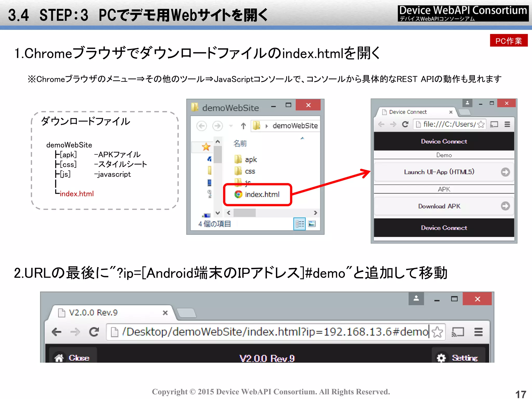Image resolution: width=532 pixels, height=399 pixels.
Task: Click back arrow in large Chrome window
Action: coord(56,332)
